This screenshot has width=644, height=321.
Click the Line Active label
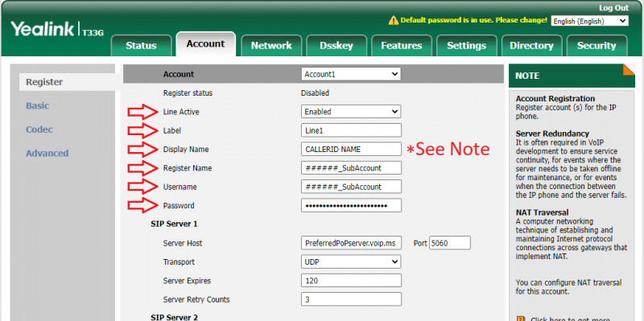click(x=181, y=112)
